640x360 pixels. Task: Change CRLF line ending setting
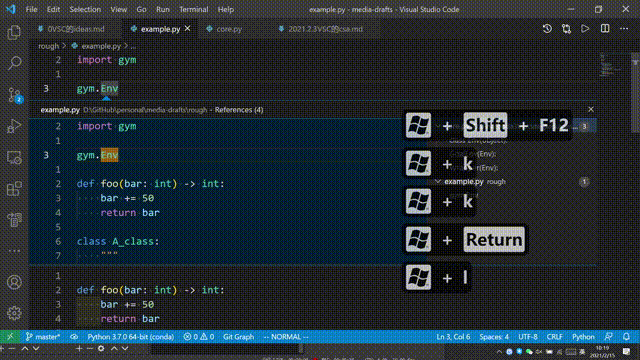tap(554, 337)
